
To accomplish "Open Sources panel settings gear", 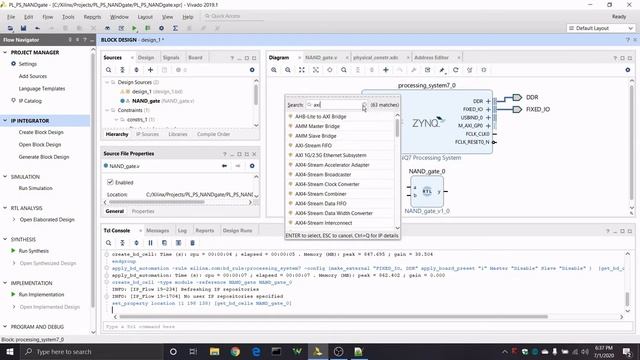I will tap(252, 70).
